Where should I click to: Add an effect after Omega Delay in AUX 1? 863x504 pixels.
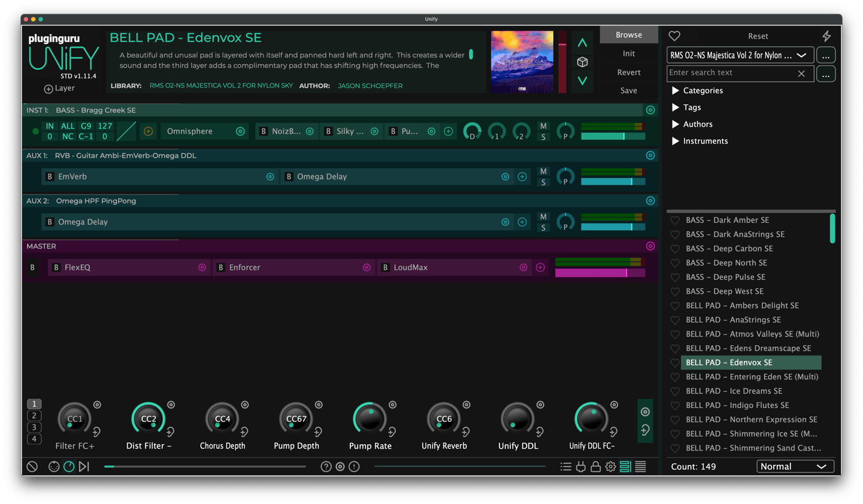pos(522,177)
